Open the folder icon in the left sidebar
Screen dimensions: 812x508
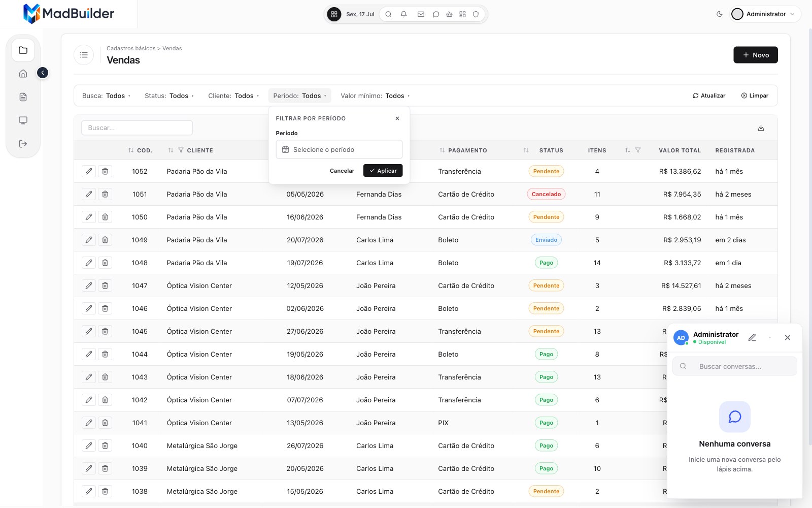click(x=23, y=50)
